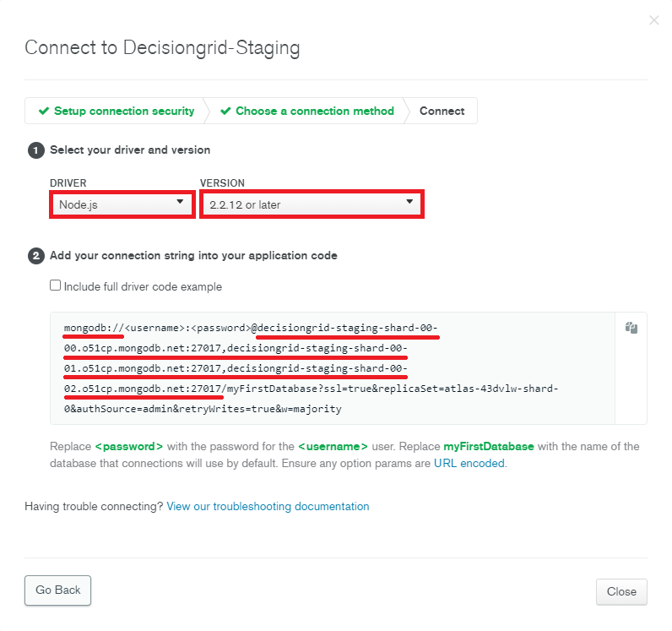This screenshot has width=672, height=631.
Task: Click the step 2 number badge
Action: pos(35,255)
